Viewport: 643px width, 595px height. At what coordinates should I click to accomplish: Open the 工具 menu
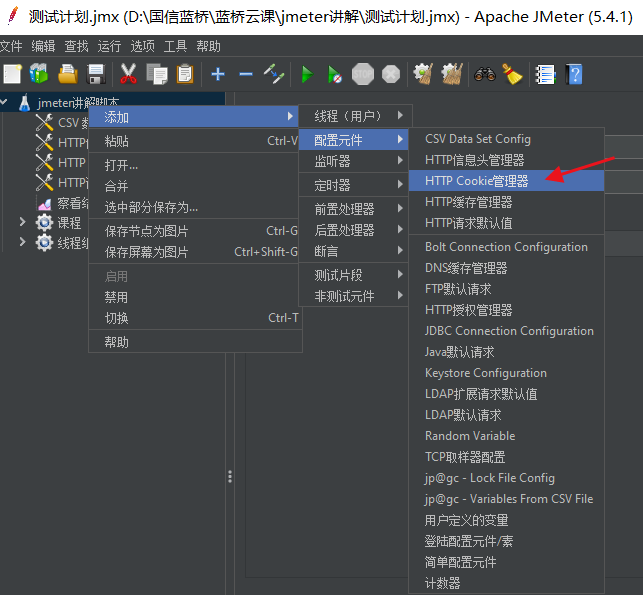tap(175, 46)
